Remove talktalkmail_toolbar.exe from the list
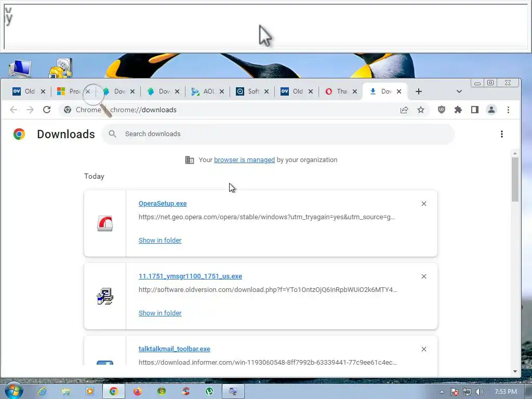This screenshot has height=399, width=532. click(x=424, y=349)
